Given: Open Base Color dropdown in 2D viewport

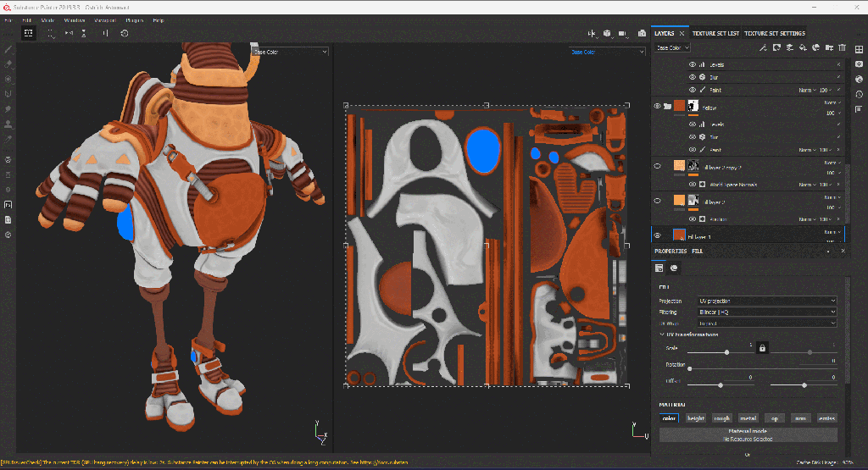Looking at the screenshot, I should click(x=607, y=52).
